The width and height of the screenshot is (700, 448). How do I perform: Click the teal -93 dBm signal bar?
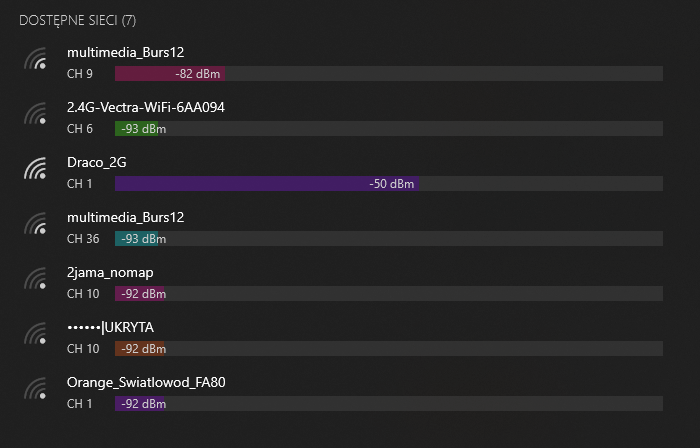click(137, 239)
